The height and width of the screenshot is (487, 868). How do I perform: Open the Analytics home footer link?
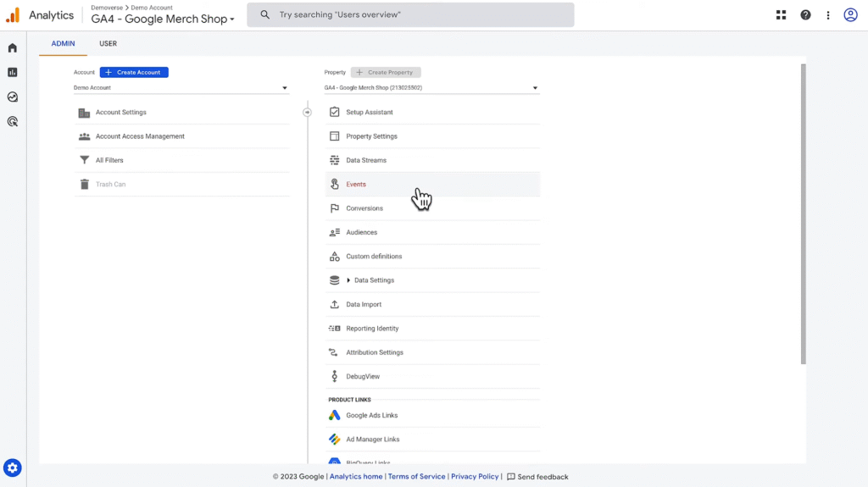coord(356,477)
